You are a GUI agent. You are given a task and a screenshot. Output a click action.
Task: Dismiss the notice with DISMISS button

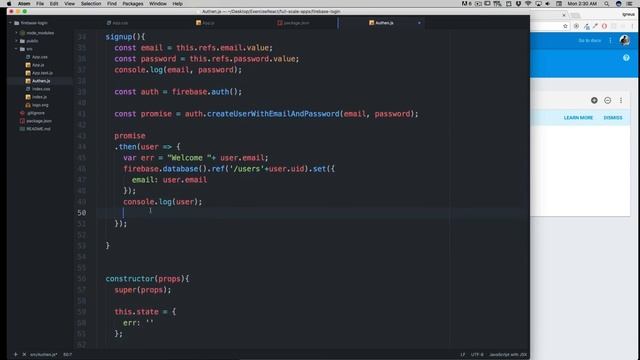pos(613,118)
